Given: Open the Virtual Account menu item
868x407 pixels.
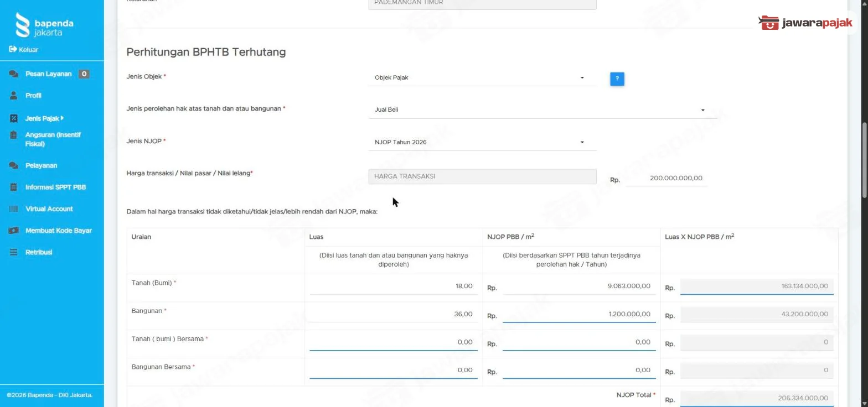Looking at the screenshot, I should pyautogui.click(x=49, y=209).
